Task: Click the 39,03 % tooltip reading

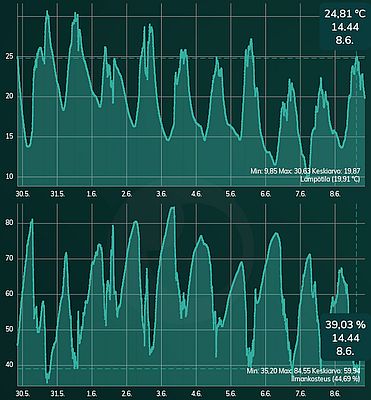Action: pyautogui.click(x=345, y=325)
